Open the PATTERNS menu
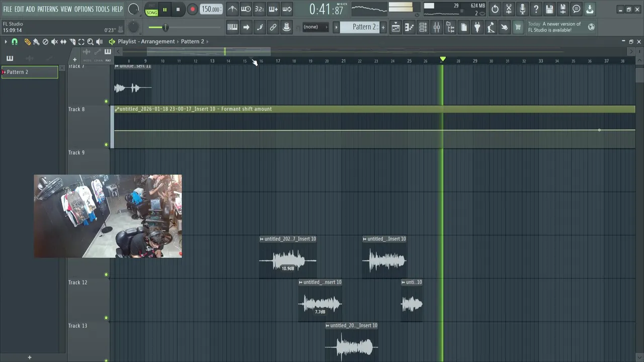The height and width of the screenshot is (362, 644). coord(48,9)
